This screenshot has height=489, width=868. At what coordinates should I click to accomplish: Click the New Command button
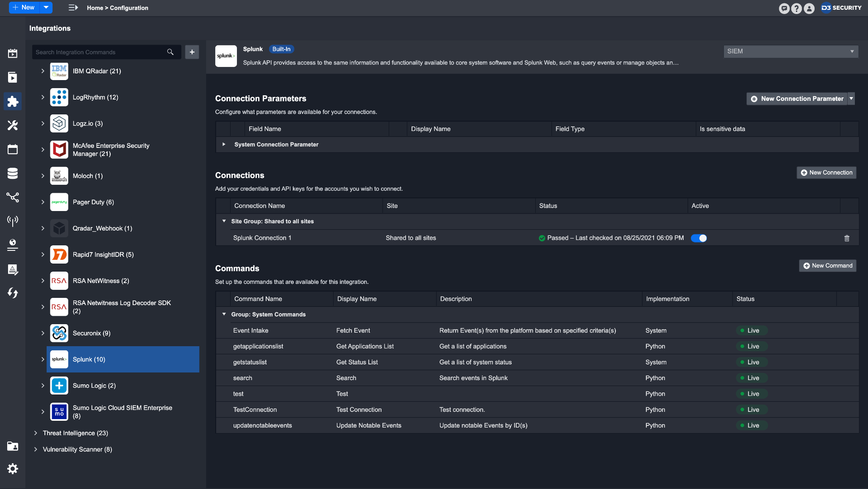pos(827,266)
